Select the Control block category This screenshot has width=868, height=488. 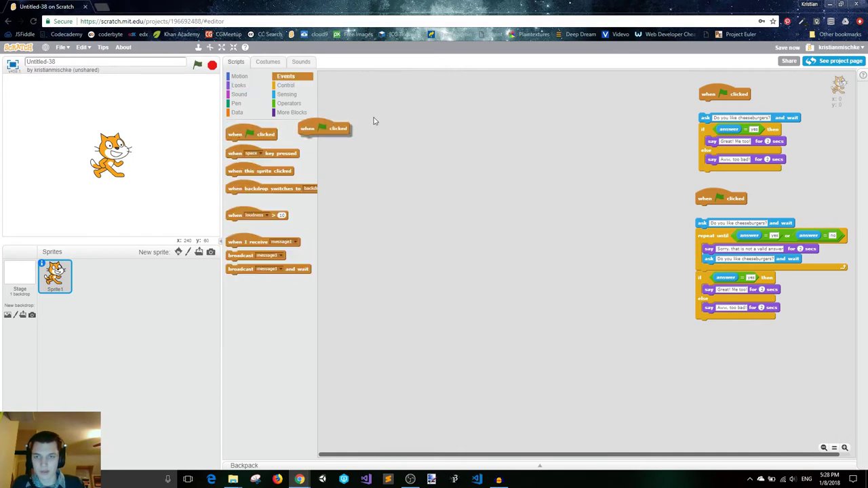coord(285,85)
